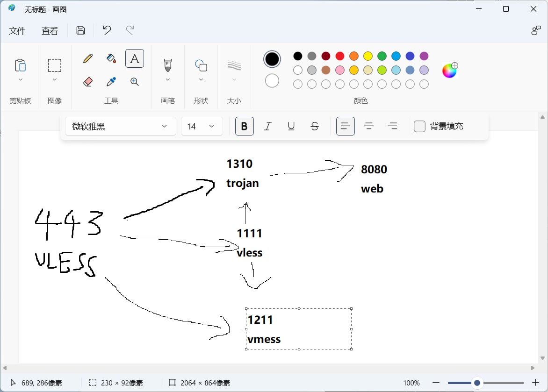Set text alignment to left
This screenshot has width=548, height=392.
[345, 126]
